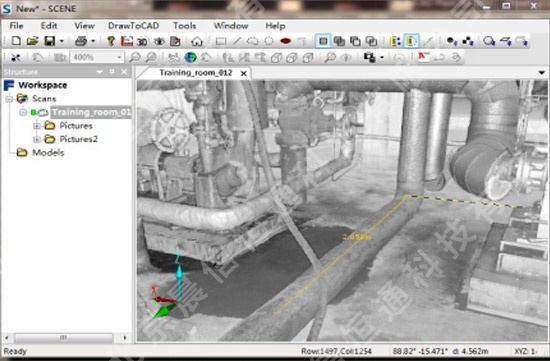Click the scissors-like tool icon in second toolbar
The height and width of the screenshot is (361, 550).
[15, 58]
